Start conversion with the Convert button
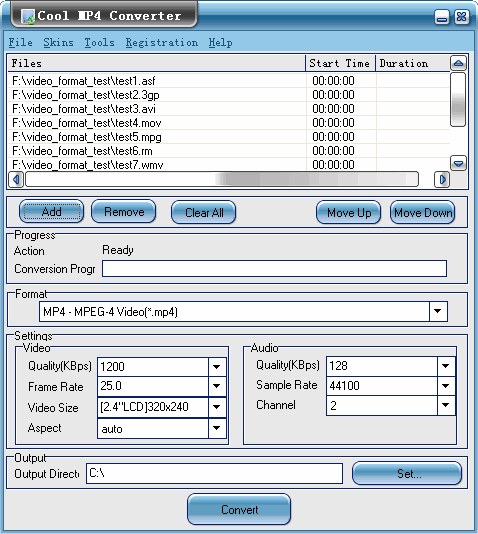Screen dimensions: 478x534 (239, 509)
